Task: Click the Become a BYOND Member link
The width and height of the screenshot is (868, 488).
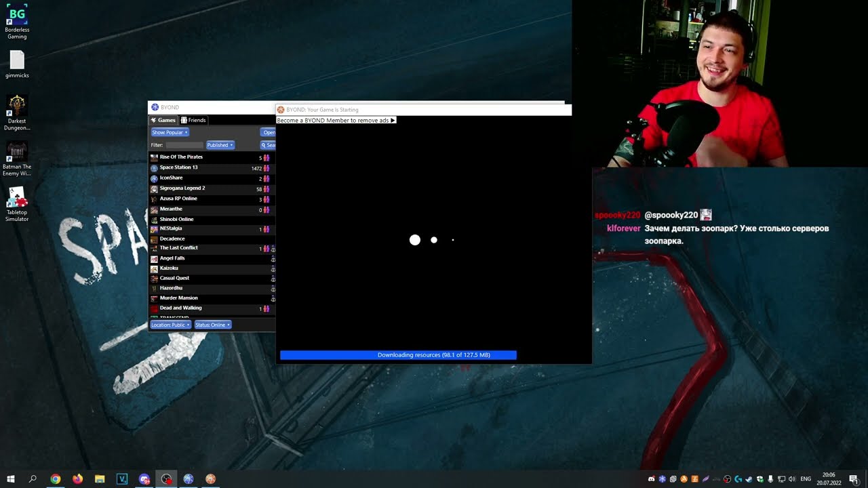Action: [x=336, y=120]
